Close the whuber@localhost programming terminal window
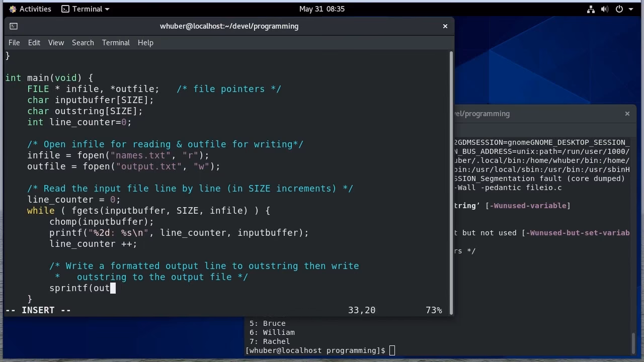 click(x=445, y=26)
